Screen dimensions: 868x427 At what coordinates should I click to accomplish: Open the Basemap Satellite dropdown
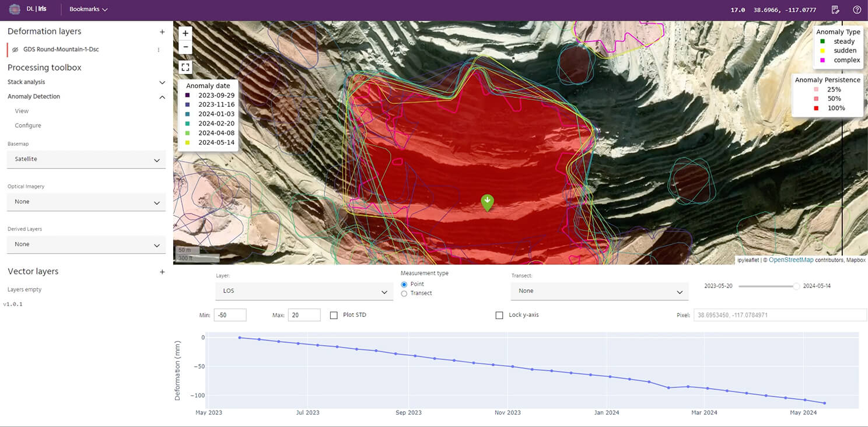tap(86, 159)
